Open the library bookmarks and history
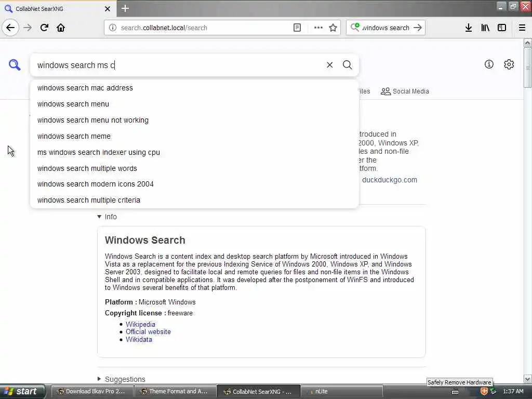 pyautogui.click(x=485, y=28)
